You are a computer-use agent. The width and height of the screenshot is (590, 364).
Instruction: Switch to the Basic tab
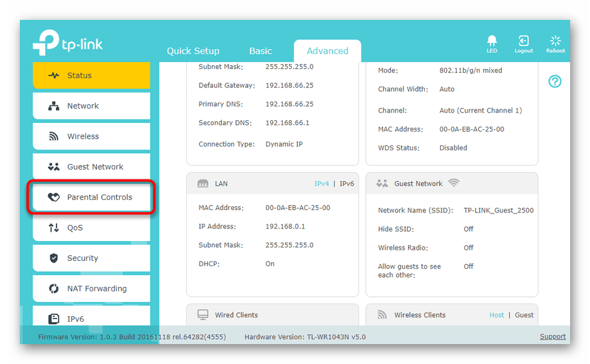point(260,51)
